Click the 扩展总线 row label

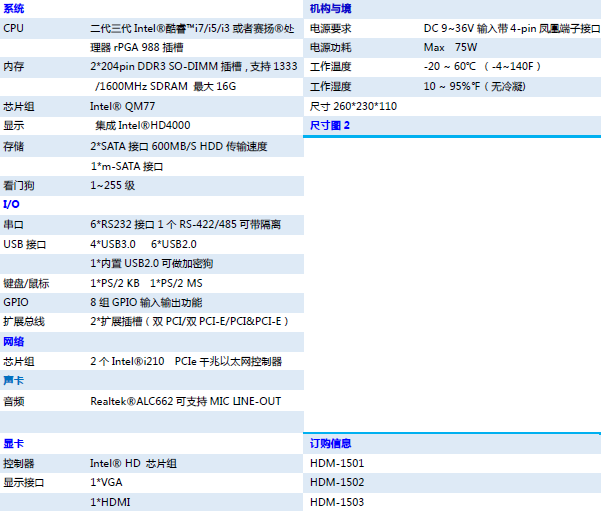[x=24, y=322]
